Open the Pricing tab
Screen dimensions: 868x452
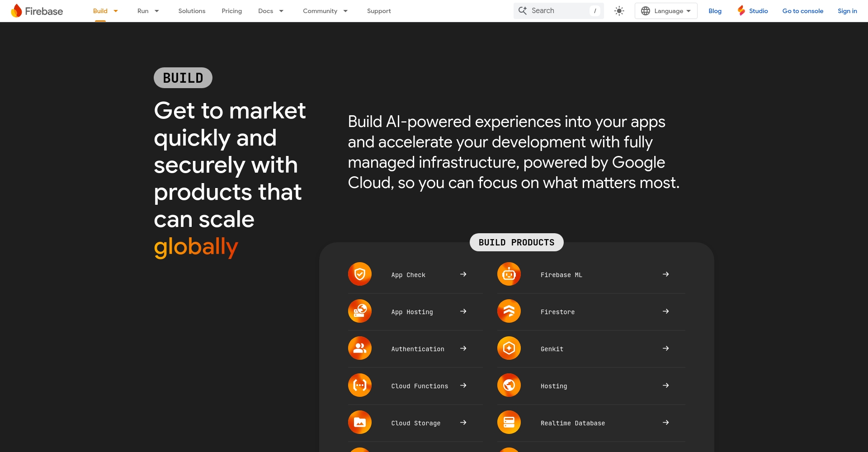[232, 11]
